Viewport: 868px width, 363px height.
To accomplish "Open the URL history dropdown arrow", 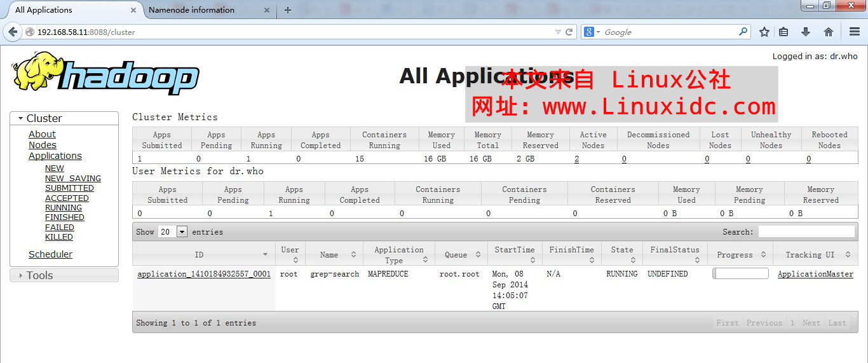I will [558, 32].
